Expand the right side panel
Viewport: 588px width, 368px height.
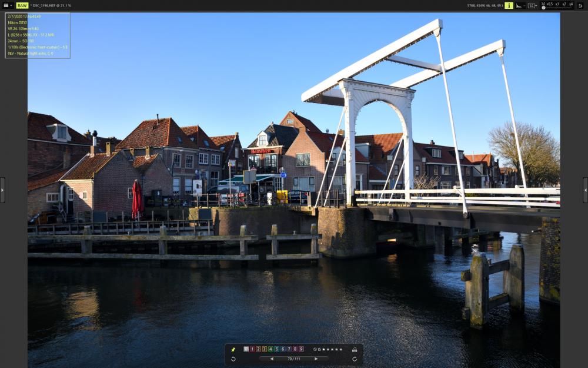pos(586,190)
